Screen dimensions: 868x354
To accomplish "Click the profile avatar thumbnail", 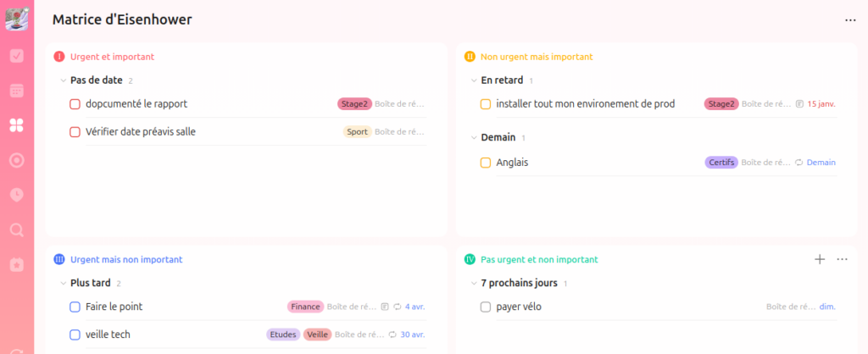I will (x=17, y=19).
